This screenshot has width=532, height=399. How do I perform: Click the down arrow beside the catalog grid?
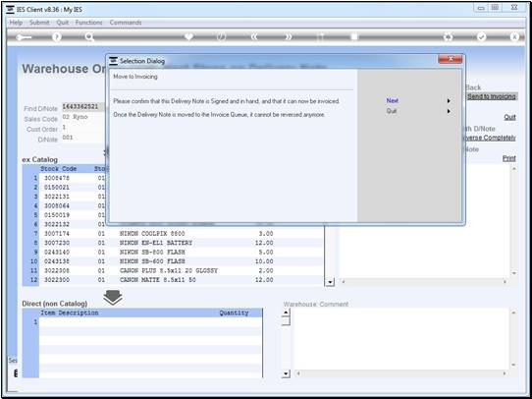[329, 282]
